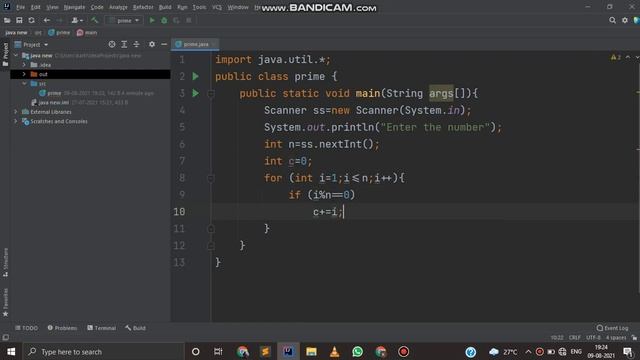The height and width of the screenshot is (360, 640).
Task: Open the Navigate menu
Action: pos(74,7)
